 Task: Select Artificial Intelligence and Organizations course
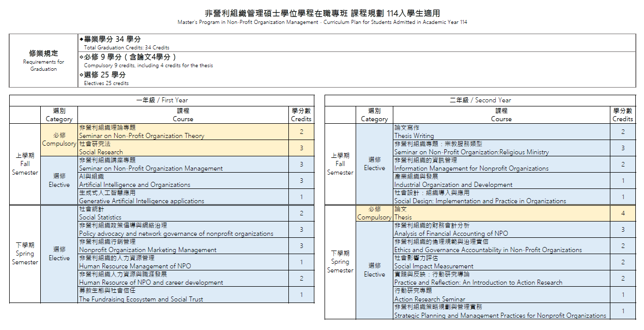(x=183, y=181)
